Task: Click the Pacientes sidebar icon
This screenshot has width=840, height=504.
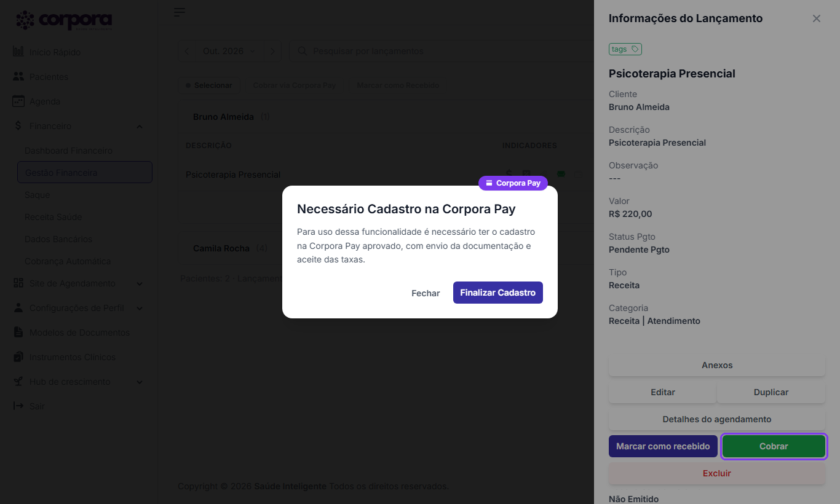Action: (18, 77)
